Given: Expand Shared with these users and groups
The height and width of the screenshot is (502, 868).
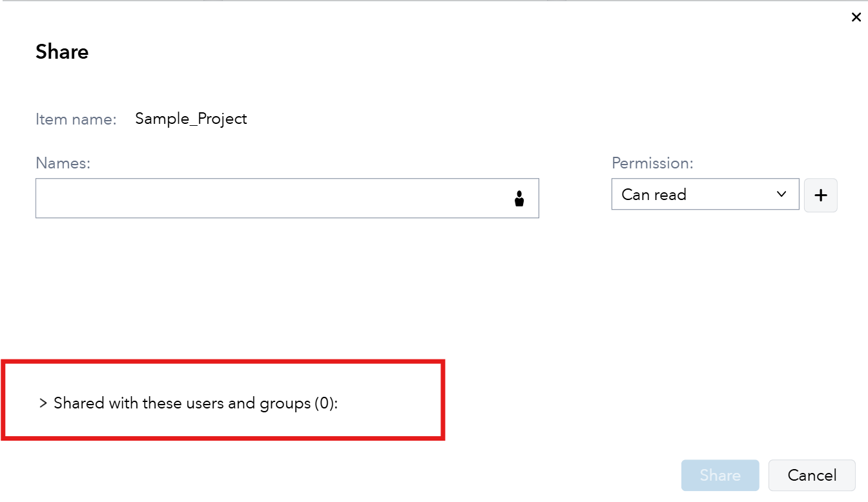Looking at the screenshot, I should coord(189,403).
